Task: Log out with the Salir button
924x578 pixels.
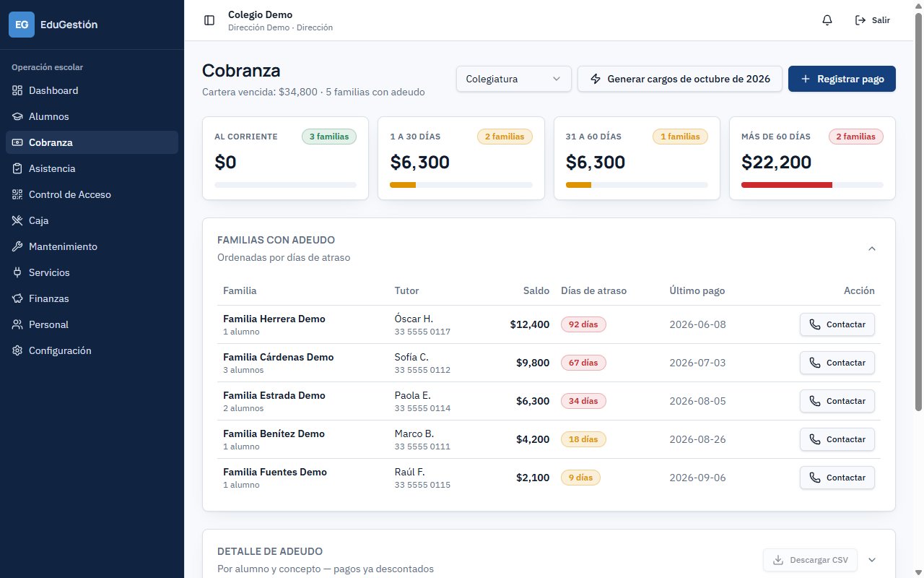Action: click(x=872, y=20)
